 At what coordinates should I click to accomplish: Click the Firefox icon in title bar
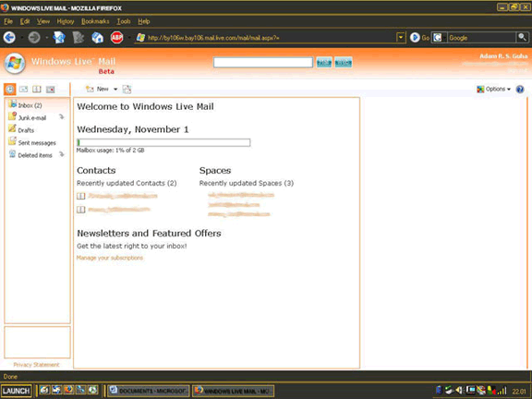[5, 7]
